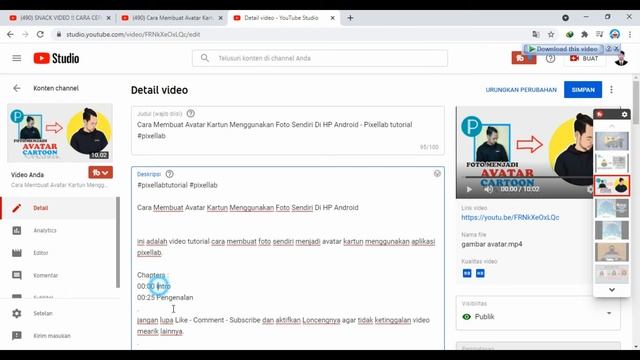640x360 pixels.
Task: Click the Komentar speech bubble icon
Action: [x=17, y=276]
